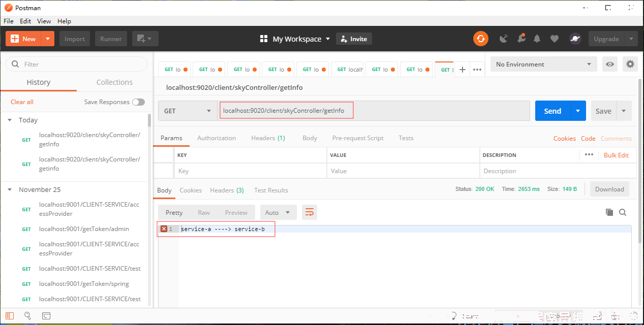Image resolution: width=644 pixels, height=325 pixels.
Task: Open the Save button dropdown arrow
Action: tap(624, 111)
